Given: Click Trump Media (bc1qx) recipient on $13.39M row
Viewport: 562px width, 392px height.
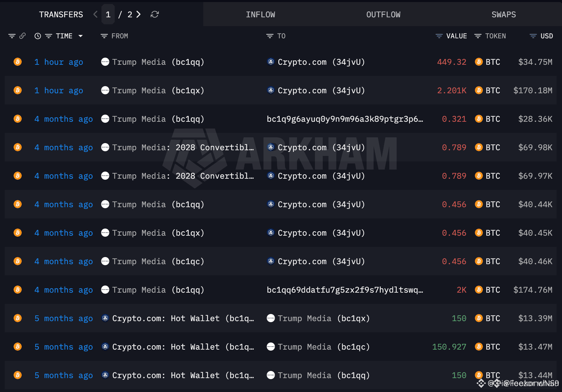Looking at the screenshot, I should point(324,318).
